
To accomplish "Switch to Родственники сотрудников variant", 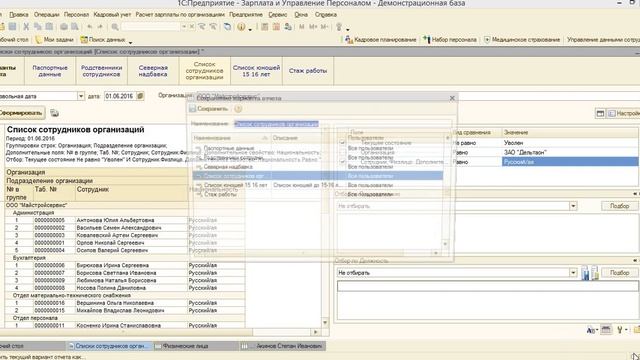I will tap(101, 71).
